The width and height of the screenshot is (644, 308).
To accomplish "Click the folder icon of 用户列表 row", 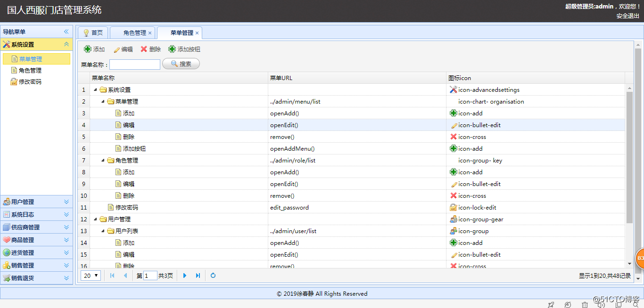I will tap(111, 231).
